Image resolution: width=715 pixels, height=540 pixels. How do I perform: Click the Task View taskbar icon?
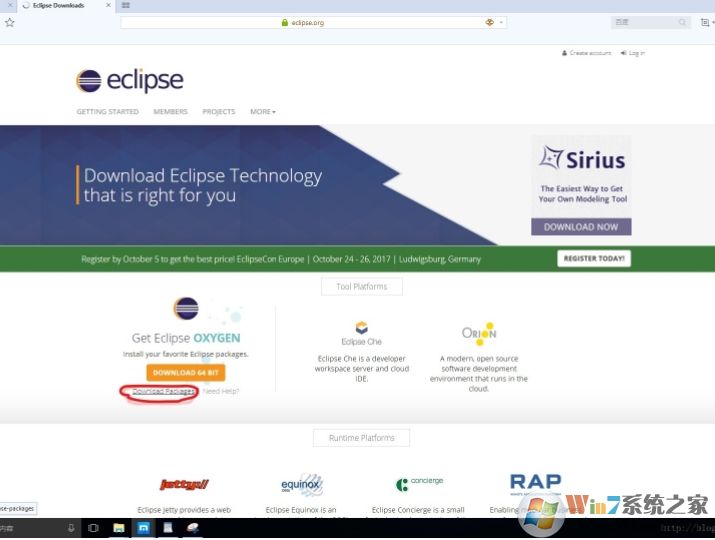93,528
